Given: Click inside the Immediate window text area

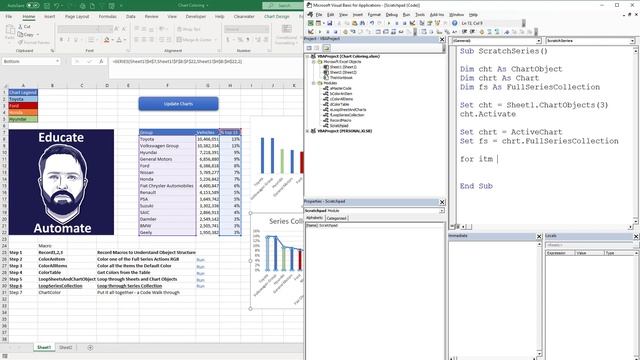Looking at the screenshot, I should coord(492,298).
